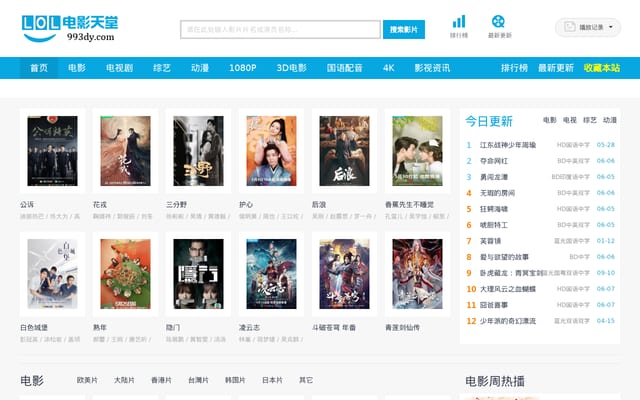
Task: Open the 电影 navigation menu item
Action: point(77,68)
